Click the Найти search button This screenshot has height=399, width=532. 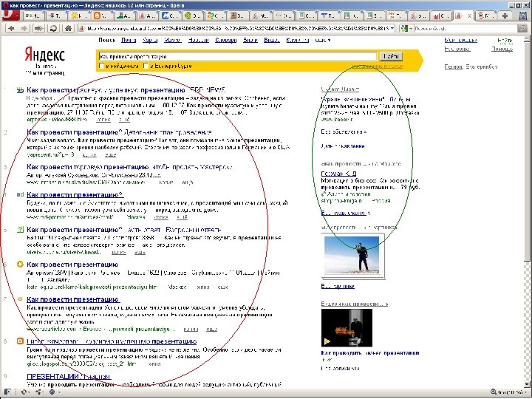[x=391, y=56]
